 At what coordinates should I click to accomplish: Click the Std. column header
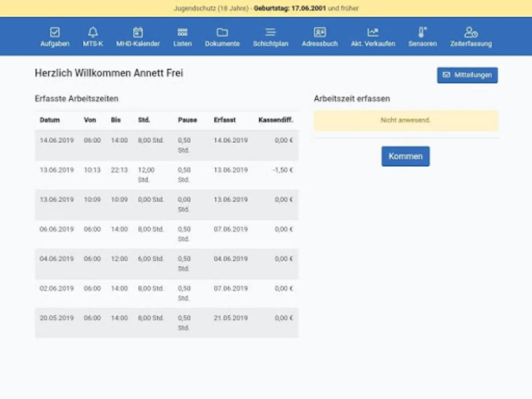point(144,120)
